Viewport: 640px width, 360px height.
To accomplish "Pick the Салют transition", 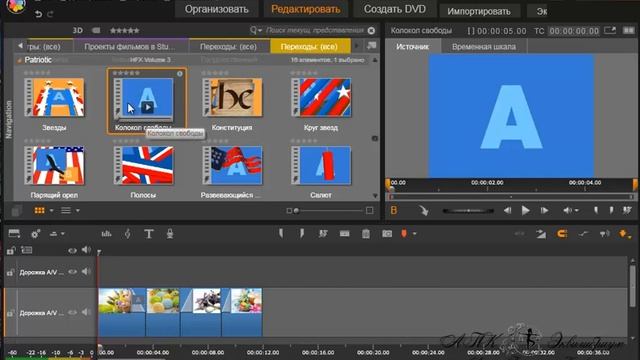I will 321,165.
